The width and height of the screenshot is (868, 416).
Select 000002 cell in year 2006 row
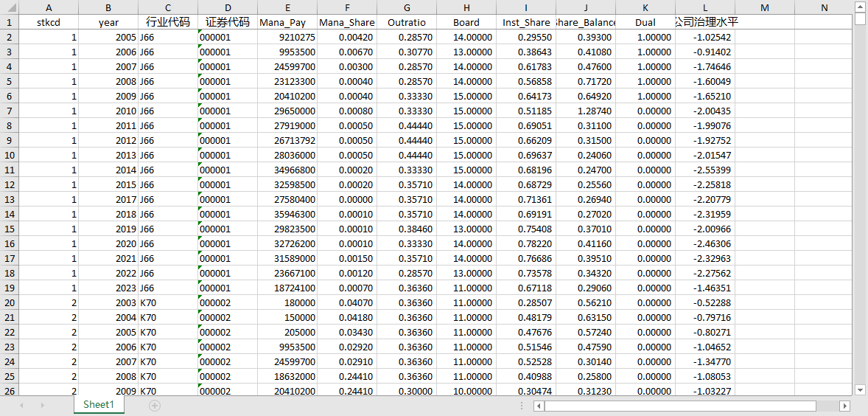(x=228, y=347)
